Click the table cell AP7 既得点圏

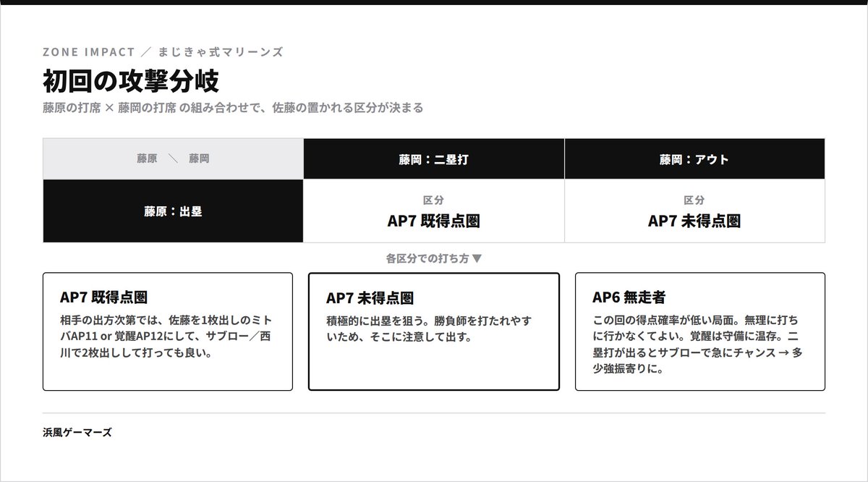pos(434,211)
